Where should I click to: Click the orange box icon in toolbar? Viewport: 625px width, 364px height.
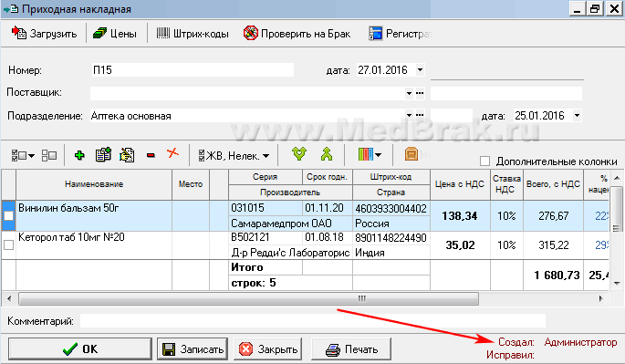click(411, 154)
